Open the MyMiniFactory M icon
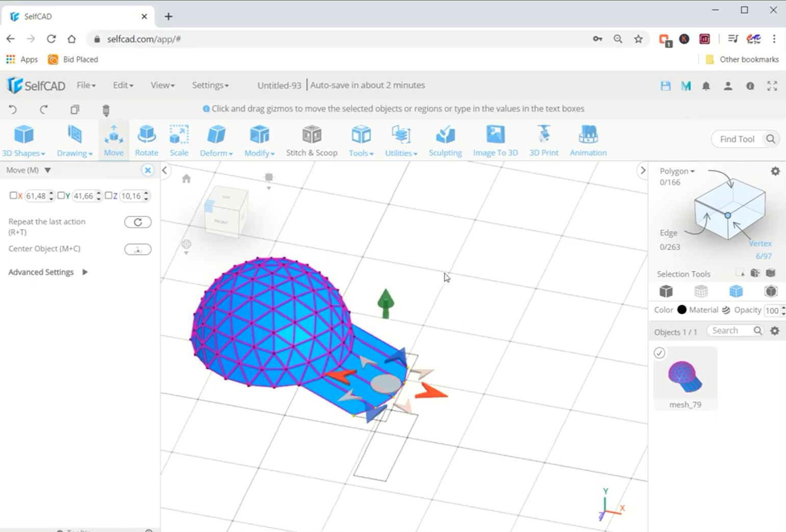786x532 pixels. tap(686, 86)
